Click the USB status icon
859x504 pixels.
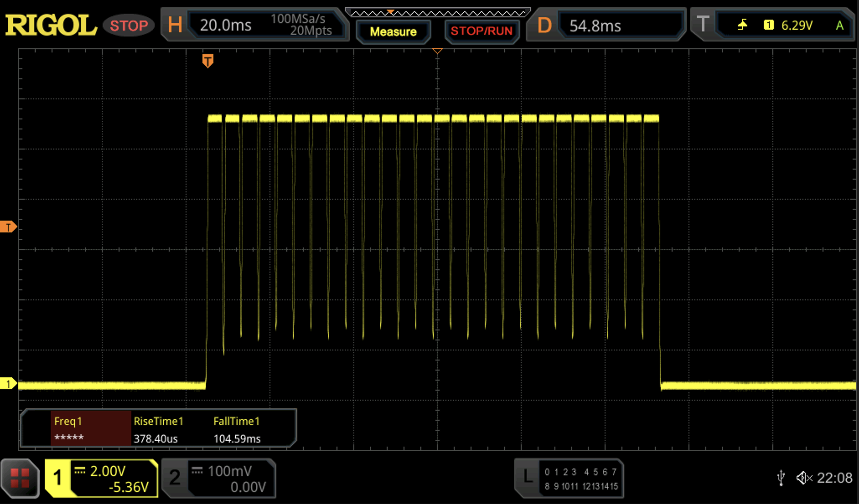click(x=781, y=478)
